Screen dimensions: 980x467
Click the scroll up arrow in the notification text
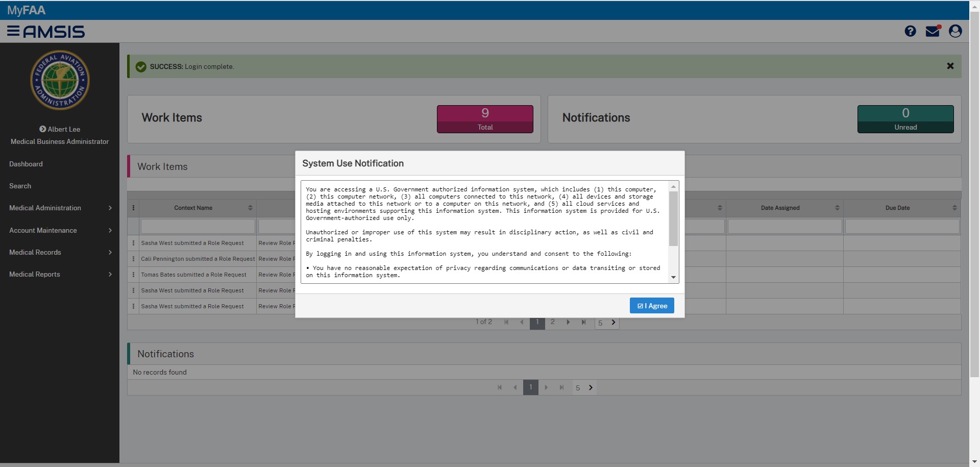point(673,187)
